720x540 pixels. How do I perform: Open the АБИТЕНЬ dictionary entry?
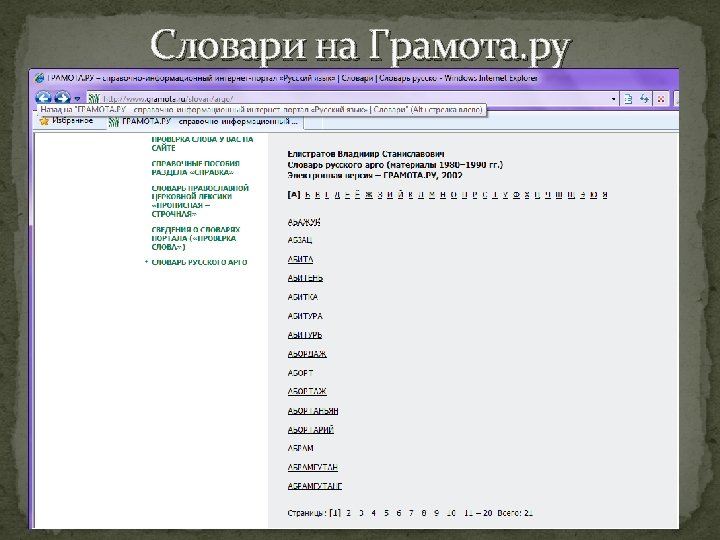coord(305,278)
